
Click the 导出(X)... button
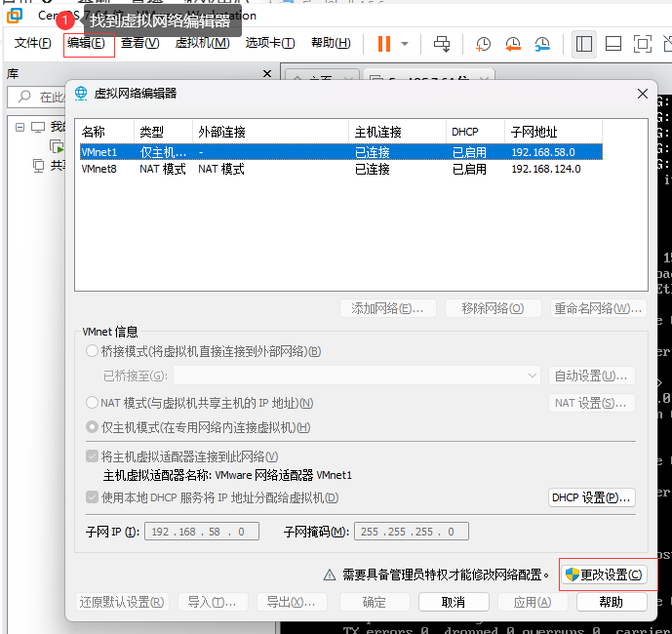click(292, 602)
